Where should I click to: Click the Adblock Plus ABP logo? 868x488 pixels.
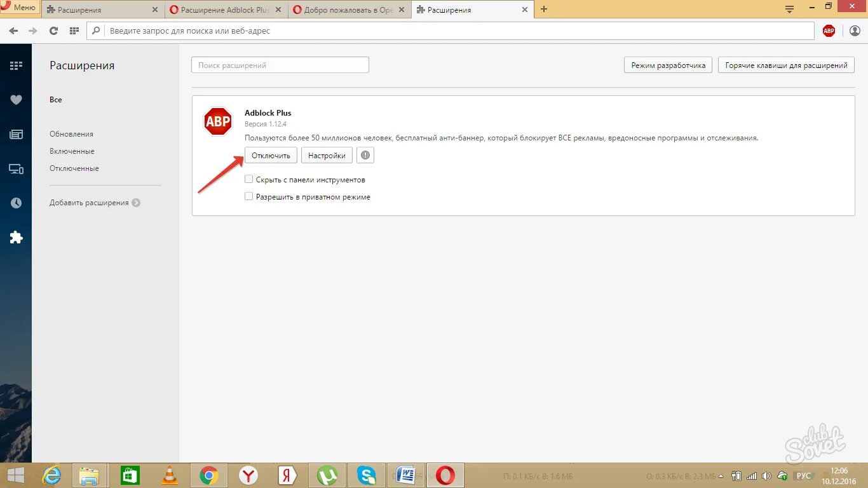(218, 121)
